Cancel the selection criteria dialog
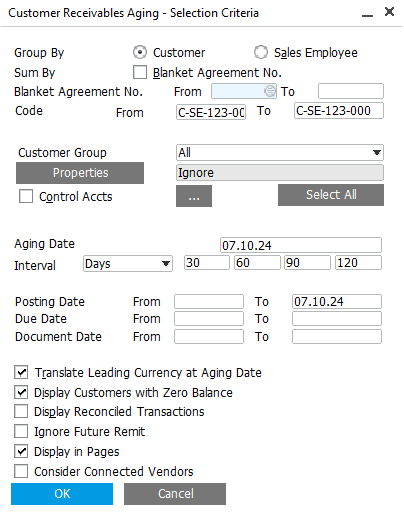Screen dimensions: 404x519 click(175, 494)
